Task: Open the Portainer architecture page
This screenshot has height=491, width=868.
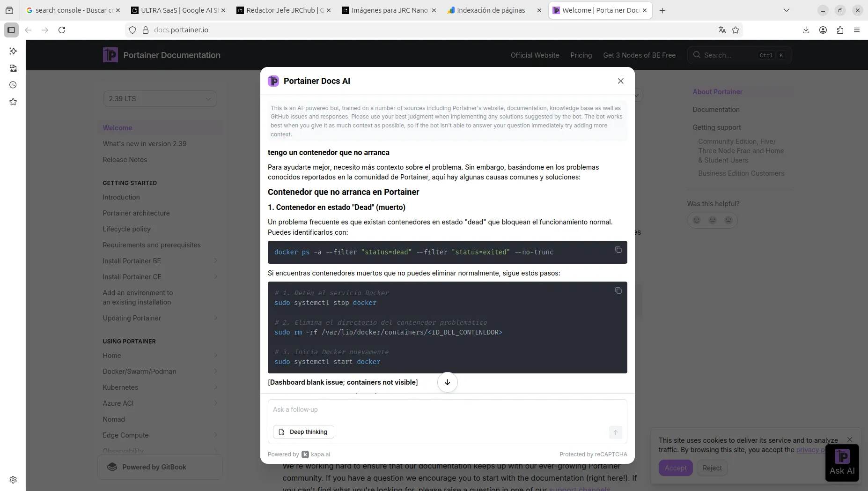Action: (136, 213)
